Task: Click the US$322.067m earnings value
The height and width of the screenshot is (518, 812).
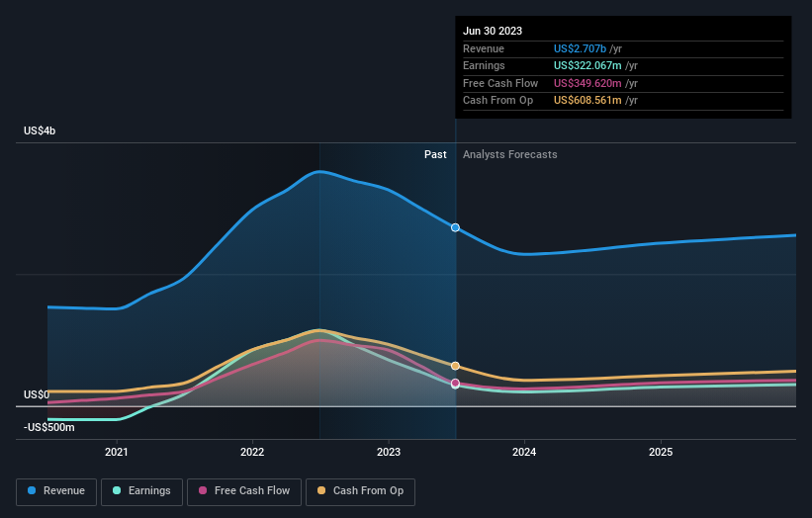Action: pos(587,65)
